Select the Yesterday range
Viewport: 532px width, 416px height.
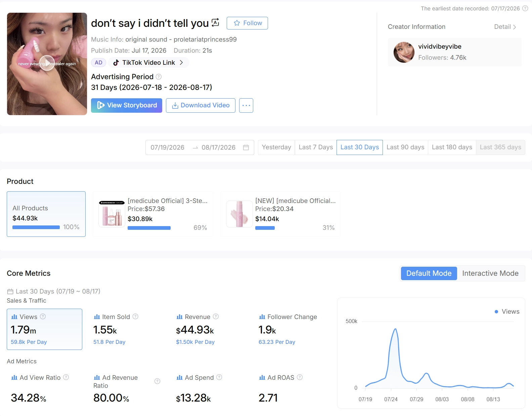point(276,147)
